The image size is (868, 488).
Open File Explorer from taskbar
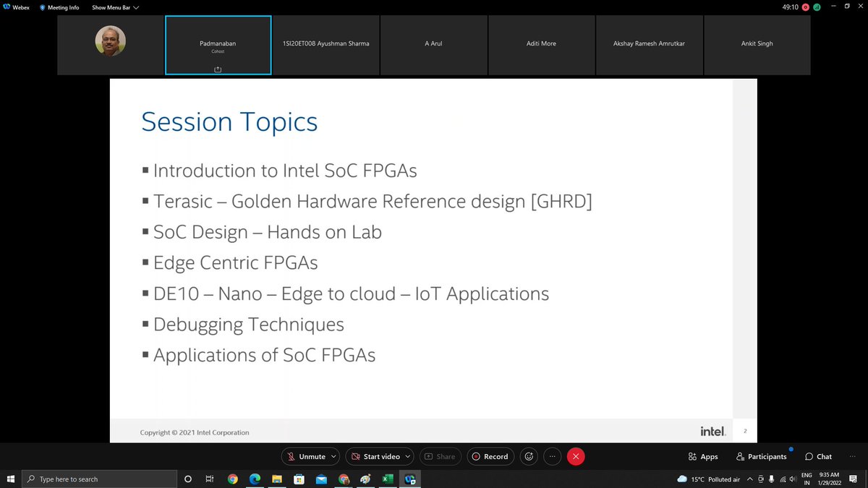point(276,479)
